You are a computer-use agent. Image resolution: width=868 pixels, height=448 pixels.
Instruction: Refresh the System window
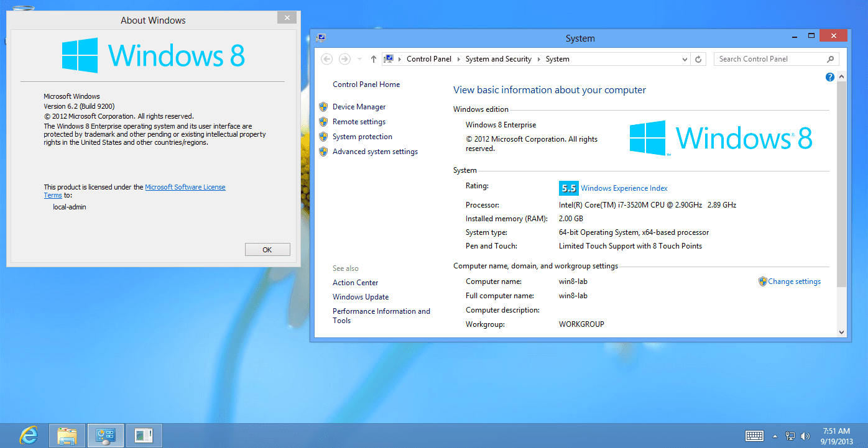point(698,59)
